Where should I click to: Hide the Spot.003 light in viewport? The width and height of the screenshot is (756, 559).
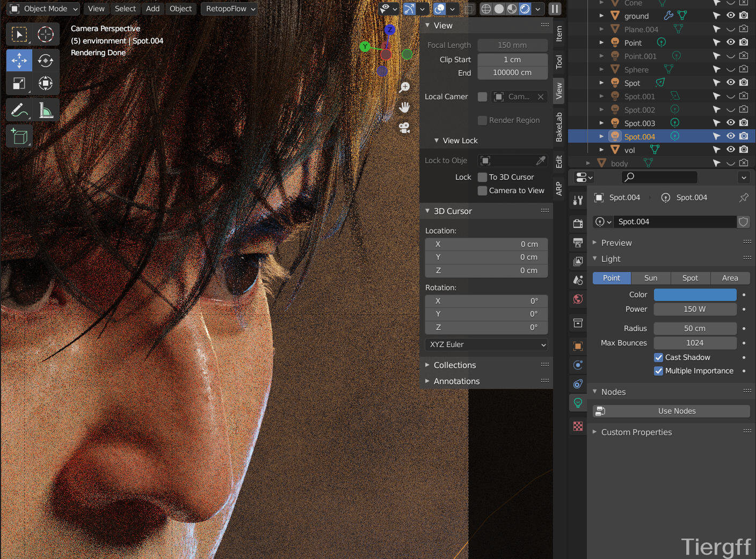pyautogui.click(x=730, y=123)
